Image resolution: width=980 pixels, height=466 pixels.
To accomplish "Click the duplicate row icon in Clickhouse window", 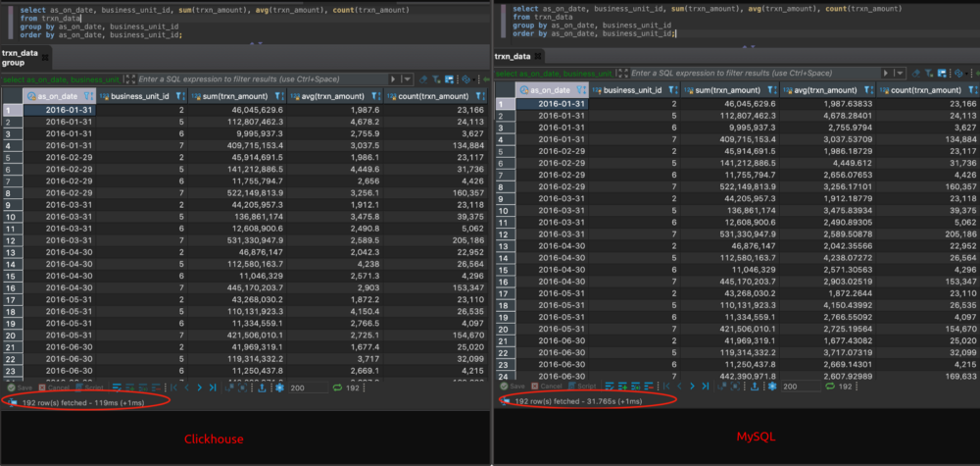I will point(142,388).
